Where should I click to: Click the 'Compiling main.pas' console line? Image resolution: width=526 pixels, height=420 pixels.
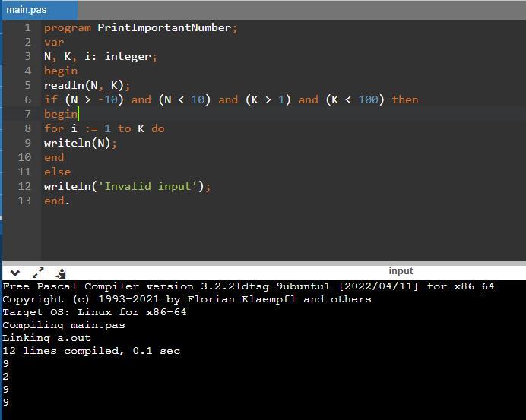pos(64,325)
